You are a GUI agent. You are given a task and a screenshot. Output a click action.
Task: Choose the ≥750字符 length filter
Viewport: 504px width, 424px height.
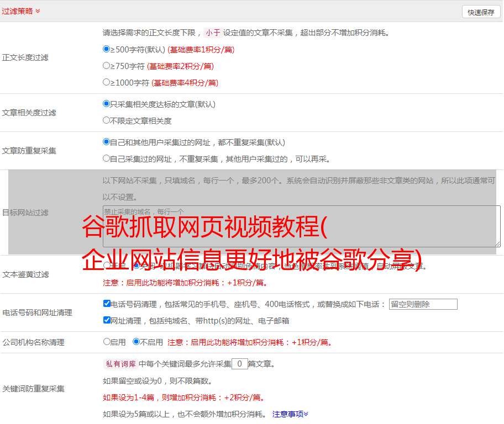pyautogui.click(x=107, y=66)
